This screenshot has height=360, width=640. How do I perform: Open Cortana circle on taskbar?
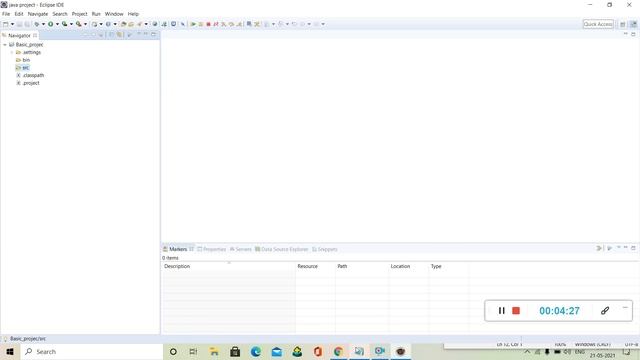click(173, 351)
